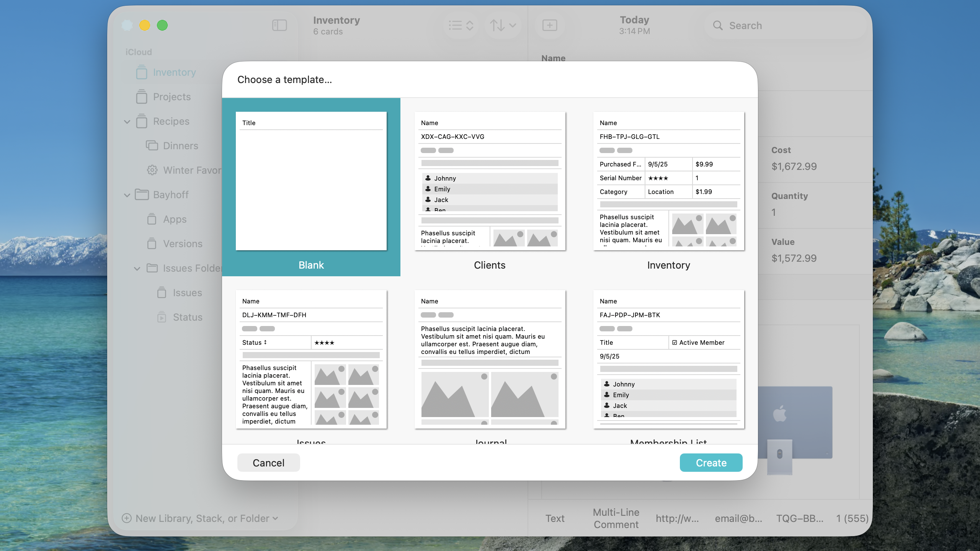Click the Dinners stacked-cards icon
This screenshot has width=980, height=551.
(151, 146)
